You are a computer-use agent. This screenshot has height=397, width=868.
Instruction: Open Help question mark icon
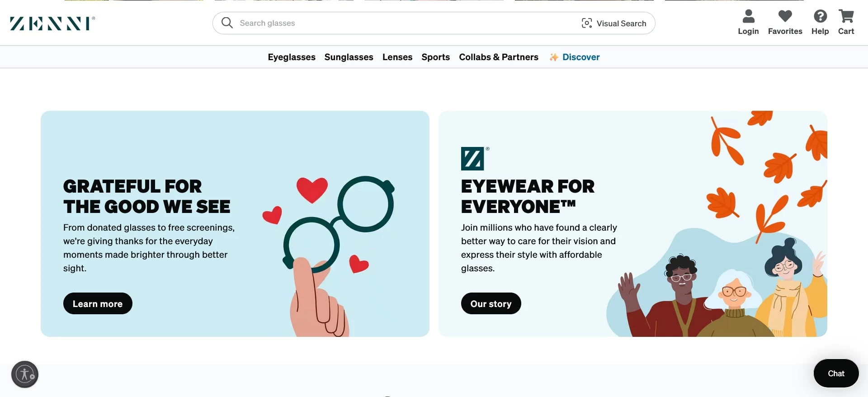[820, 16]
